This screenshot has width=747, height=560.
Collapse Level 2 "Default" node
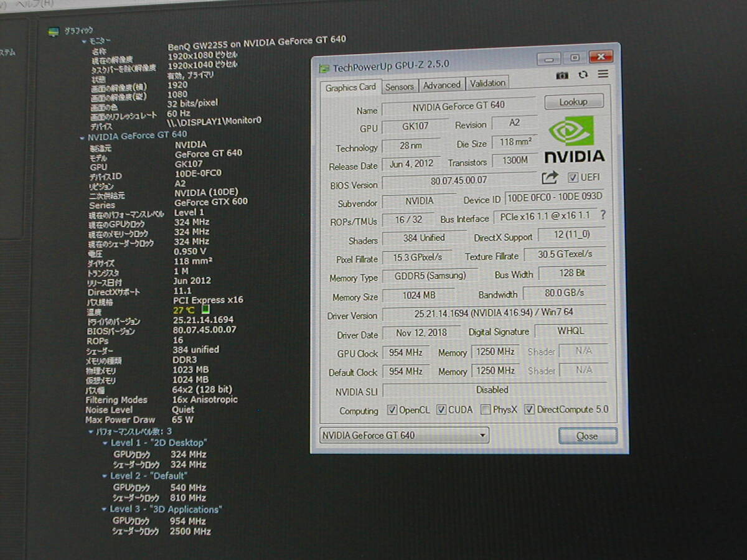tap(104, 477)
